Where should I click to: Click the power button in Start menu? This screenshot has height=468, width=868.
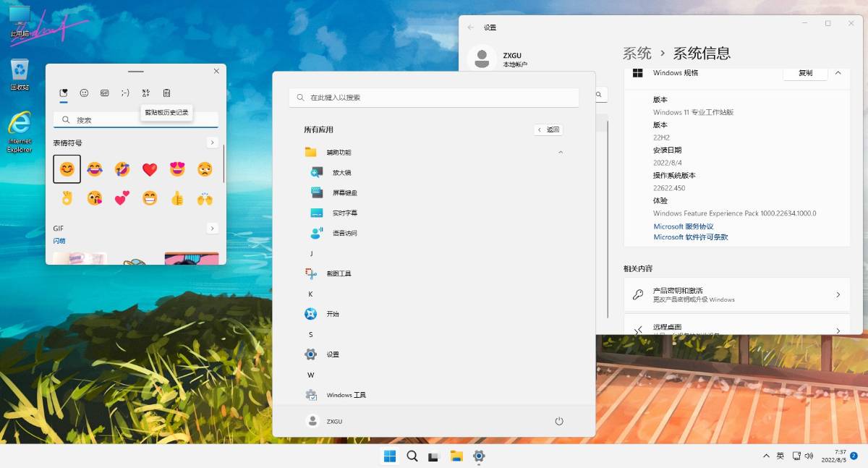coord(558,421)
